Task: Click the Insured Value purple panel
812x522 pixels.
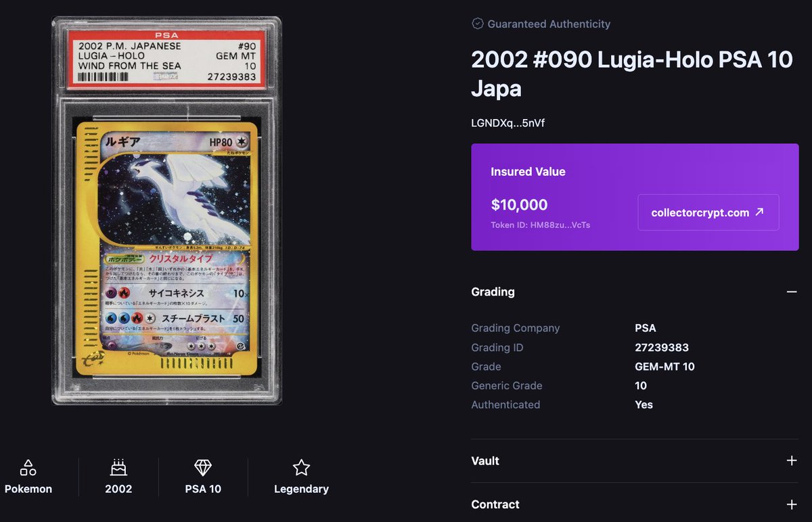Action: pos(635,197)
